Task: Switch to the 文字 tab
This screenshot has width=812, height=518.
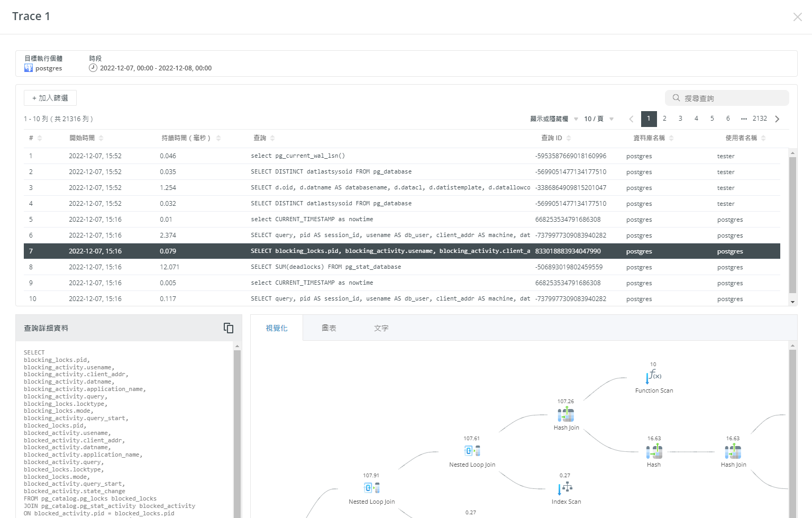Action: [x=381, y=328]
